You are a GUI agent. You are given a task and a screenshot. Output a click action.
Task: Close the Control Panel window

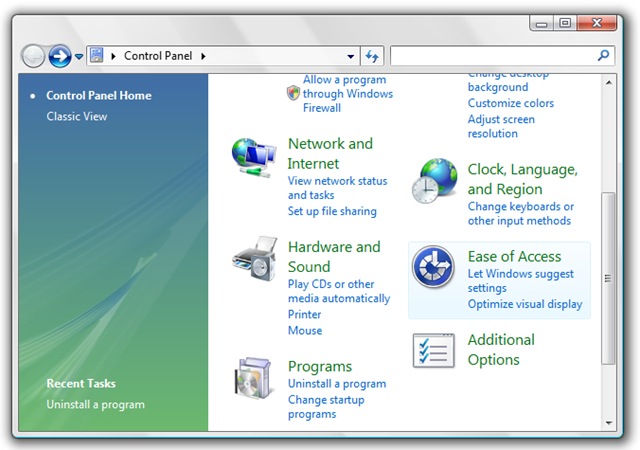click(596, 23)
